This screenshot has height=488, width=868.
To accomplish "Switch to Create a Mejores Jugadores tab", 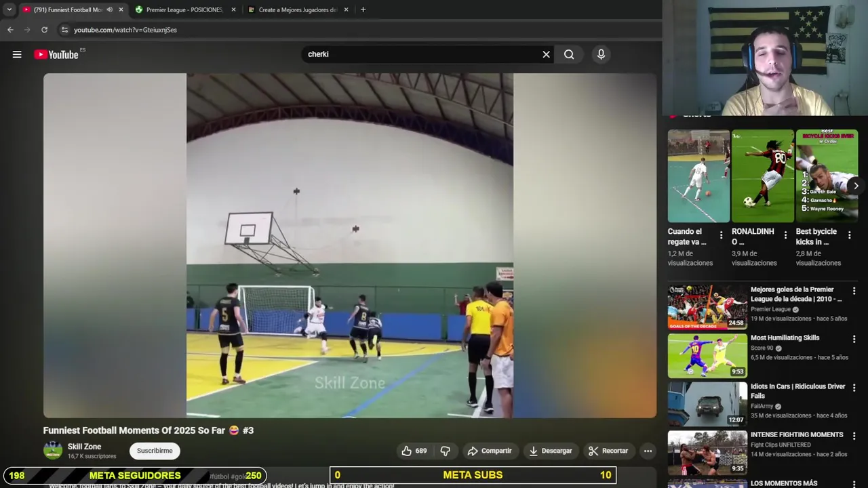I will [x=298, y=9].
